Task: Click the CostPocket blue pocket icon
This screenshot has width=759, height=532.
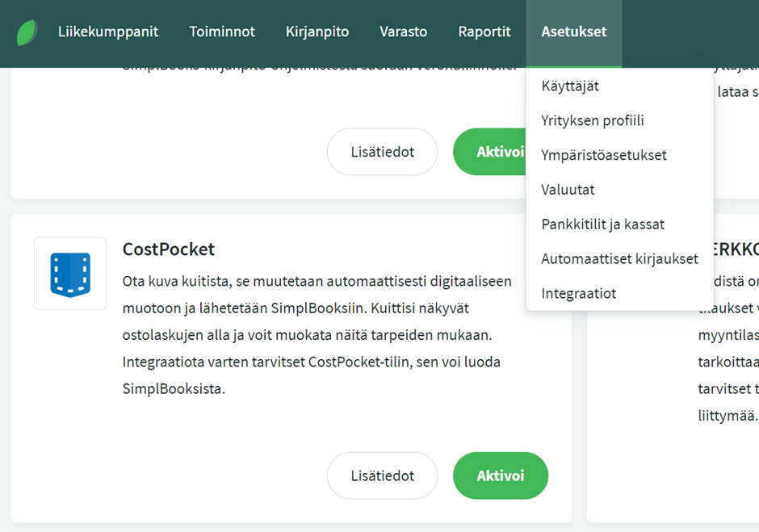Action: (x=70, y=274)
